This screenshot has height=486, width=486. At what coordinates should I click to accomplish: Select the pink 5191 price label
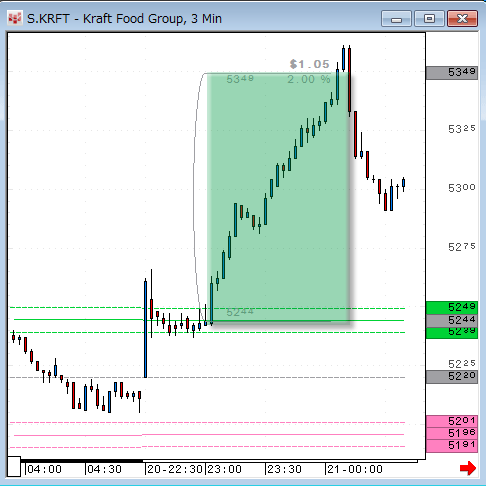pos(452,446)
